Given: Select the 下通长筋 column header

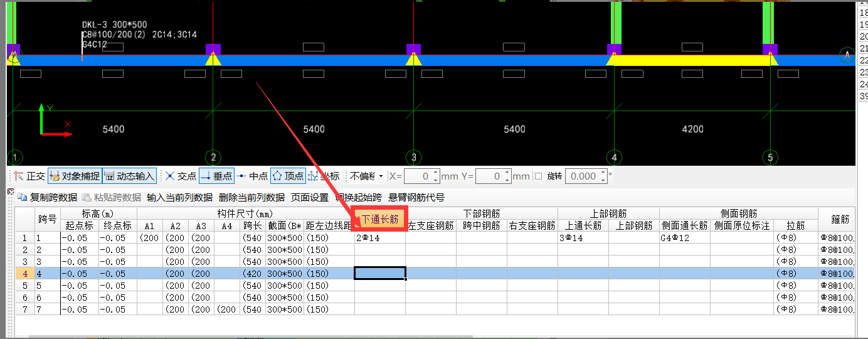Looking at the screenshot, I should (x=380, y=219).
